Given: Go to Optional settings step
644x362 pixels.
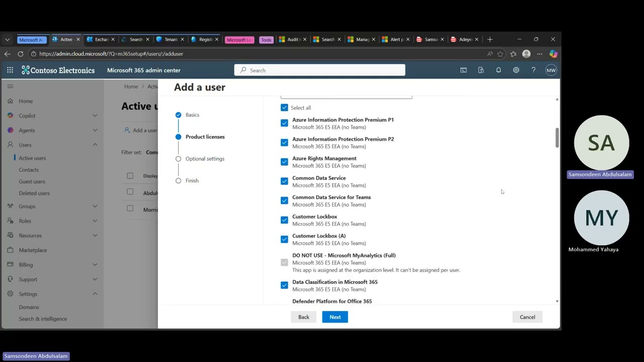Looking at the screenshot, I should point(205,158).
